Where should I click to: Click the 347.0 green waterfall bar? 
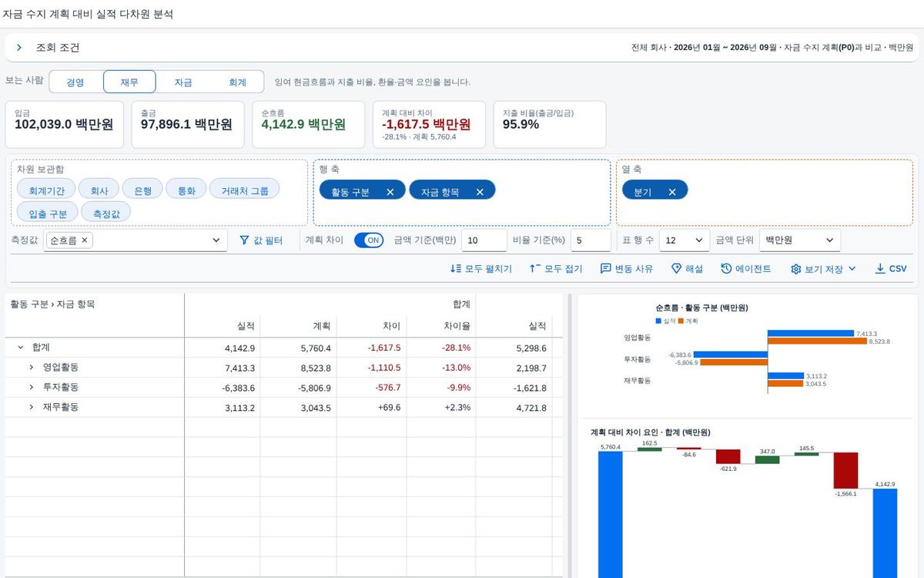coord(767,459)
